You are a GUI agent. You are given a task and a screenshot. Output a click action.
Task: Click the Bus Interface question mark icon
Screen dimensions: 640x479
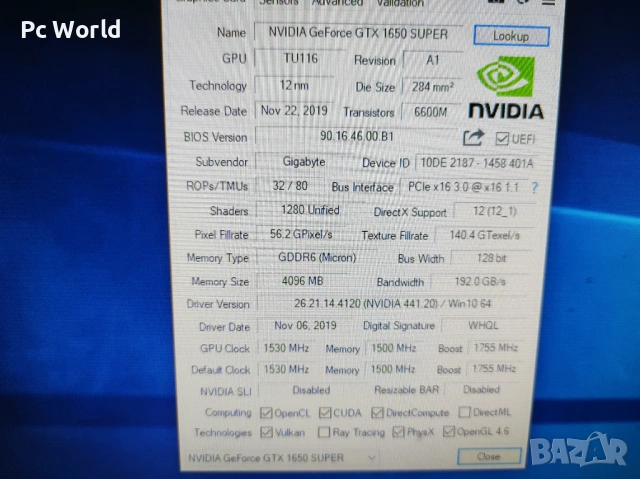[x=534, y=187]
